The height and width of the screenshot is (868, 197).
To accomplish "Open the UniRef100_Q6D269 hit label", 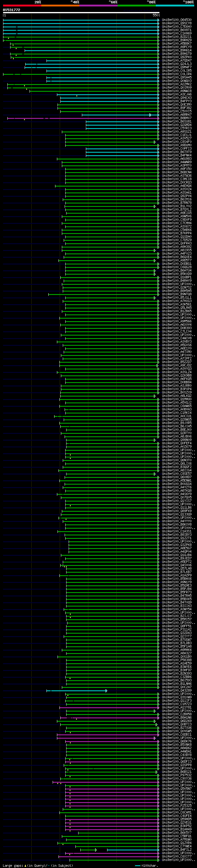I will [177, 721].
